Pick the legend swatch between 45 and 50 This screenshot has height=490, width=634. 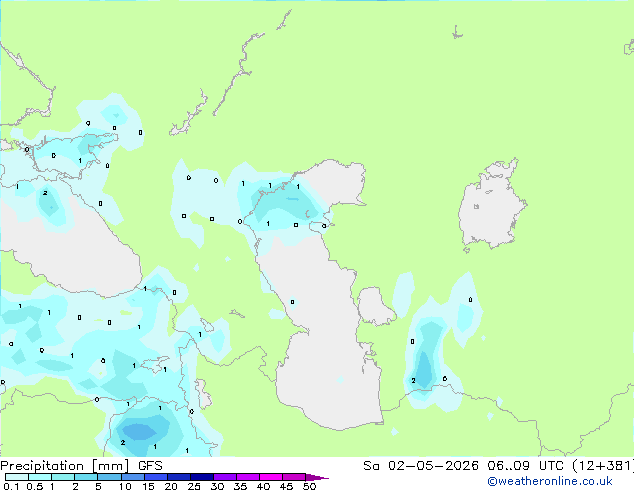coord(294,477)
